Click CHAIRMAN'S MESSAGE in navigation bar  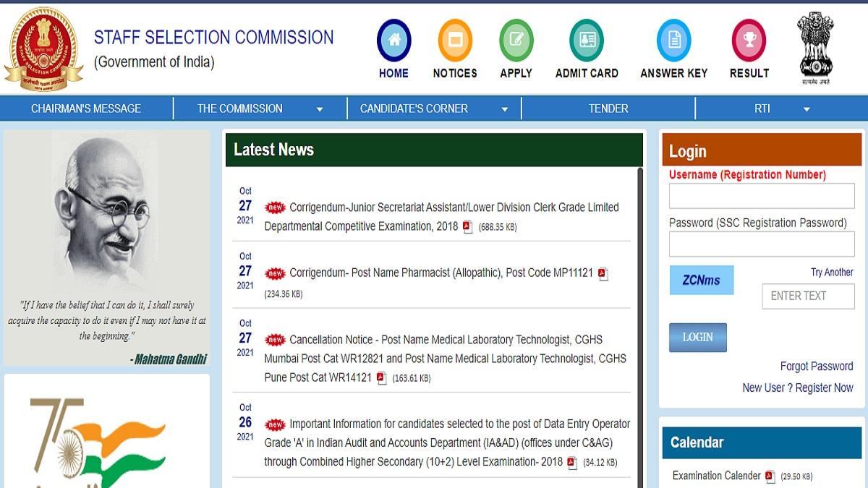[x=86, y=108]
